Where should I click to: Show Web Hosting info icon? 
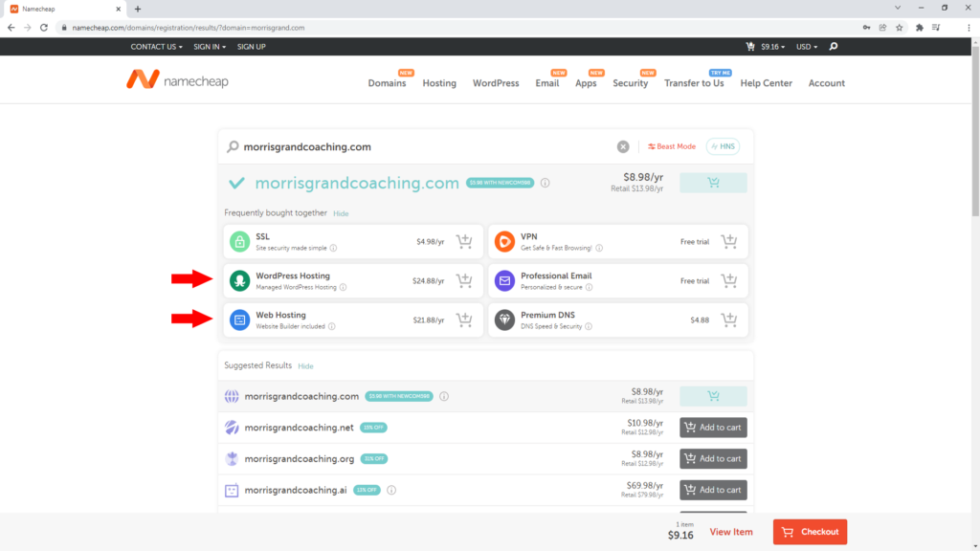pos(332,327)
